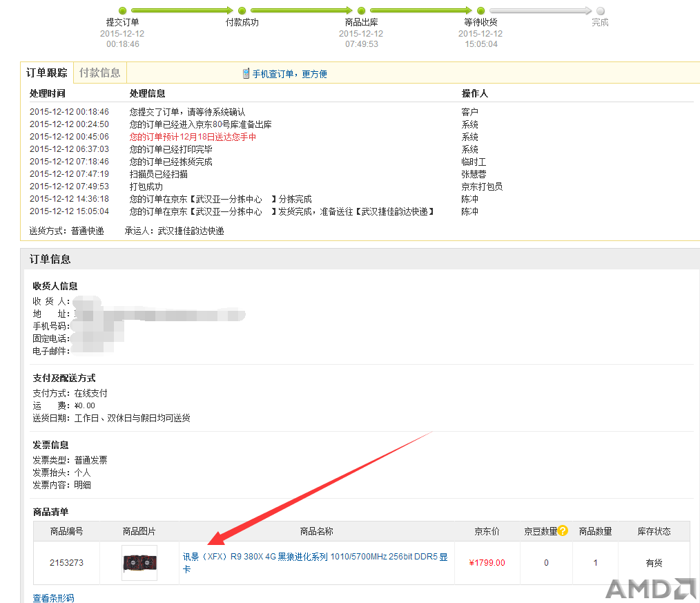The width and height of the screenshot is (700, 603).
Task: Click the 操作人 column header
Action: 474,94
